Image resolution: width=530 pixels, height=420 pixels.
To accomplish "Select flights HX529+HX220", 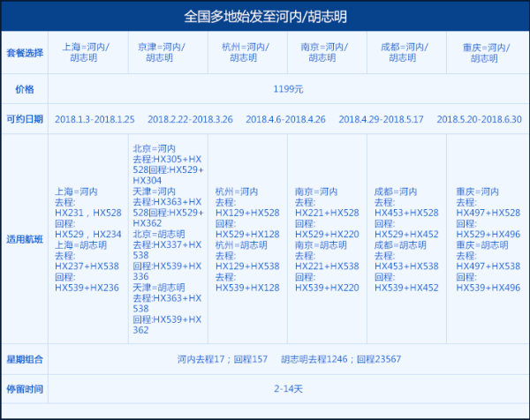I will tap(327, 235).
